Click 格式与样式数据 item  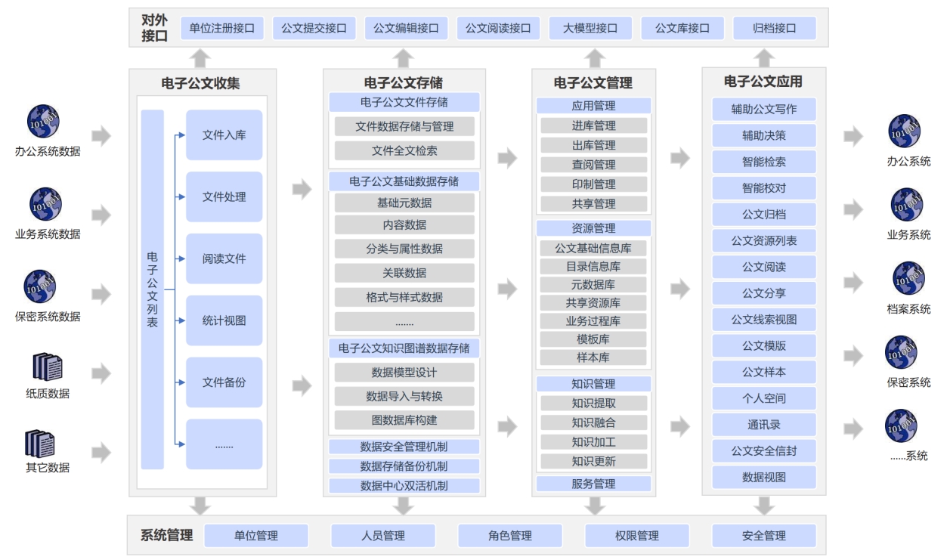click(404, 297)
